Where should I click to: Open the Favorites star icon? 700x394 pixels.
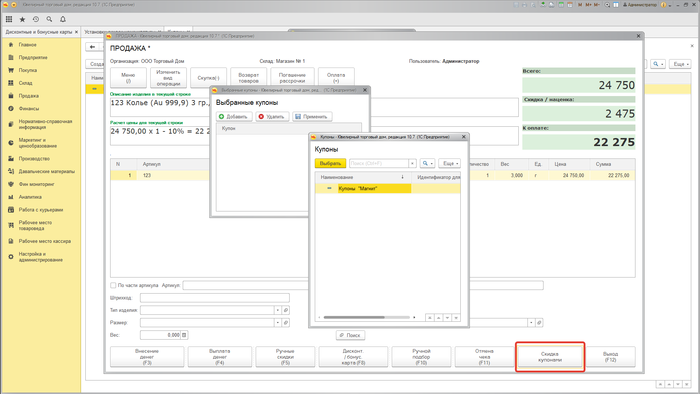pyautogui.click(x=22, y=19)
